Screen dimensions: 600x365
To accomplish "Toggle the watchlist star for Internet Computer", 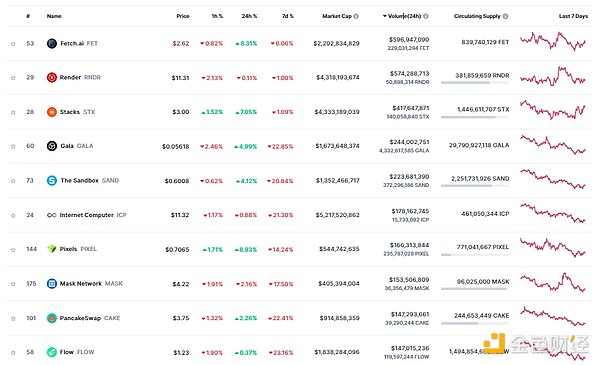I will (x=13, y=215).
